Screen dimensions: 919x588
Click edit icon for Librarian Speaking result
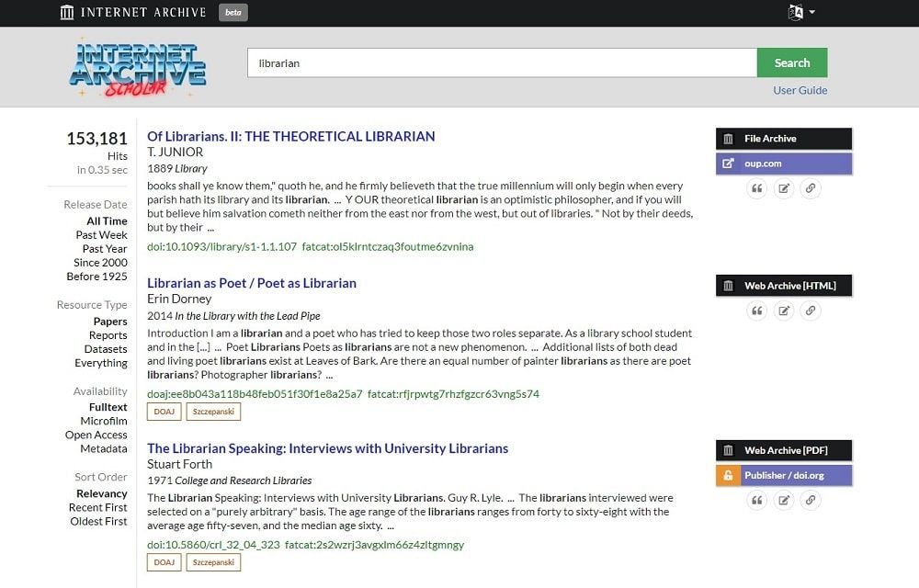pos(784,500)
